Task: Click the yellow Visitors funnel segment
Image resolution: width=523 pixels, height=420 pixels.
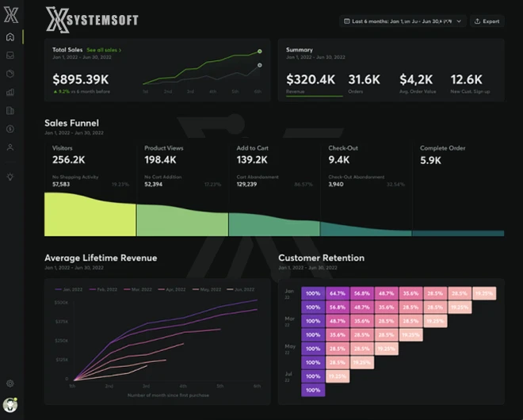Action: point(90,214)
